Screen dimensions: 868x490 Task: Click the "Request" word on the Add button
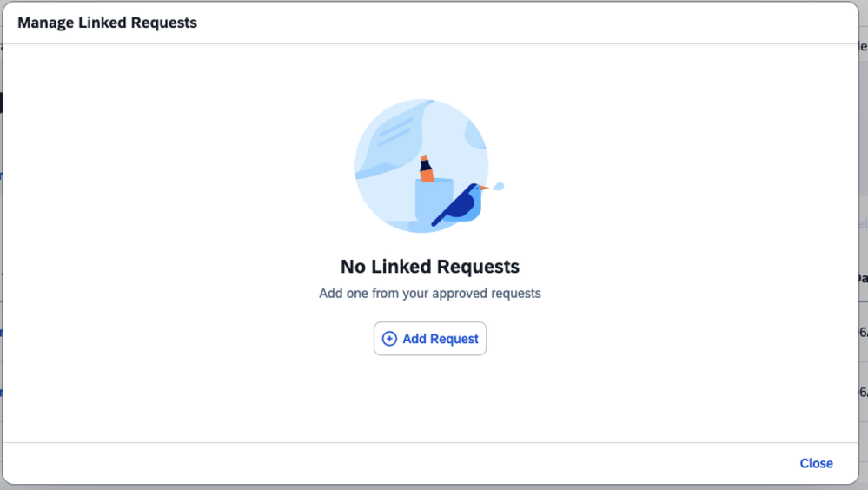pyautogui.click(x=452, y=339)
